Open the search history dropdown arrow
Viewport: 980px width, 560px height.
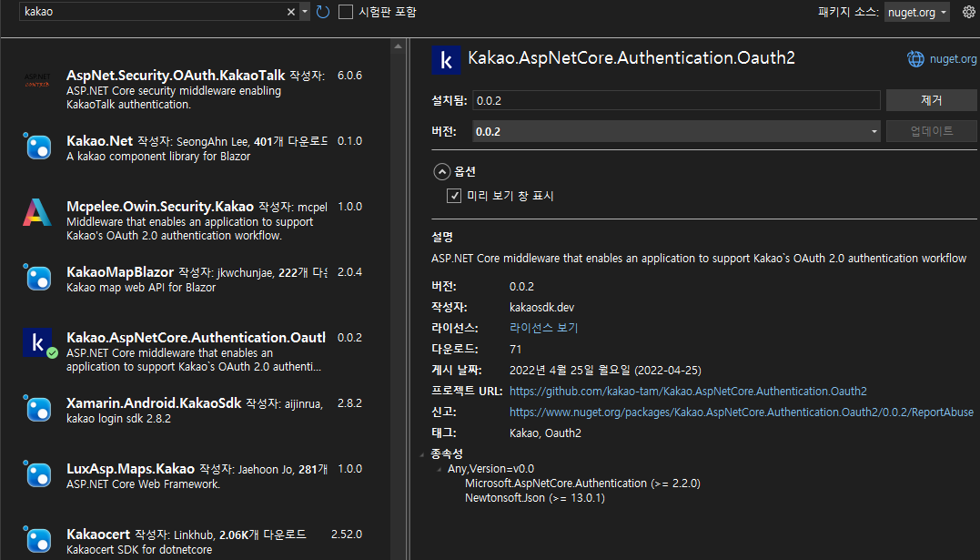pos(305,12)
